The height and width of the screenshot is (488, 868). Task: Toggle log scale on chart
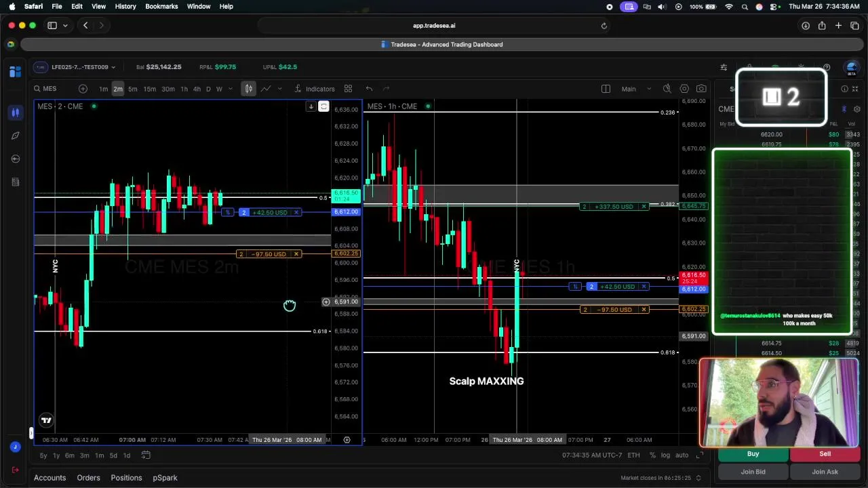click(x=665, y=455)
